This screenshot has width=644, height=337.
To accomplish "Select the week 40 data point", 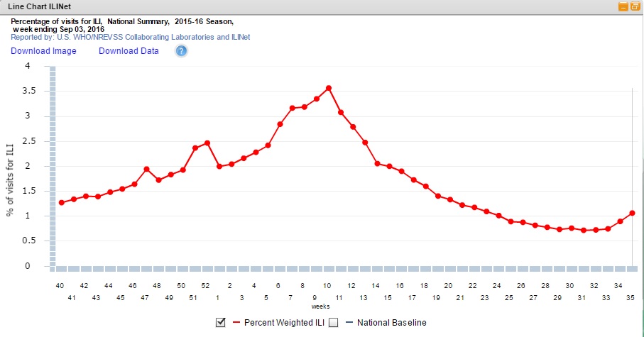I will [62, 202].
